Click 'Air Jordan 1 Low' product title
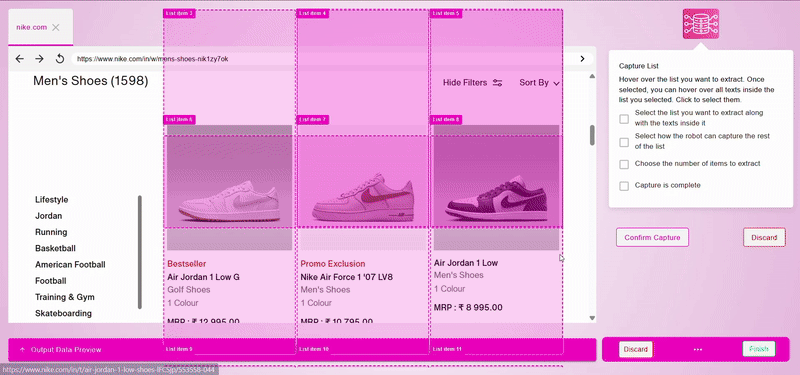The image size is (800, 375). pos(466,263)
